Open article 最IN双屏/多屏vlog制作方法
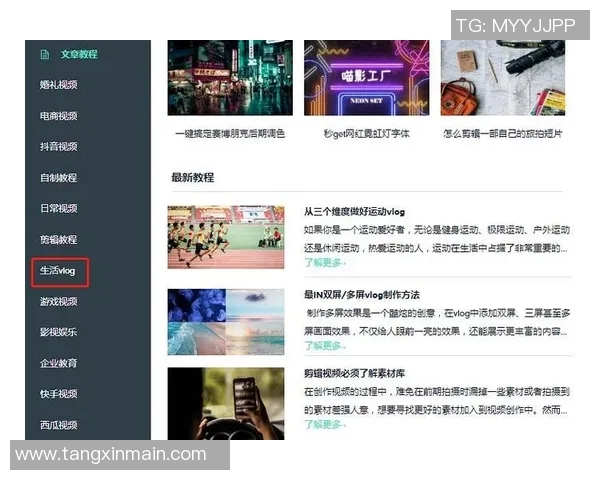 362,295
